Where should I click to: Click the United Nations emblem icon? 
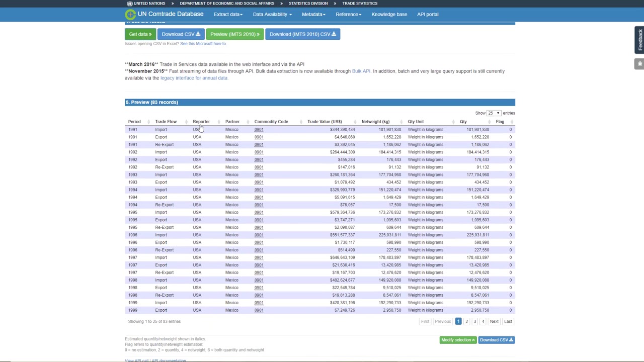130,4
